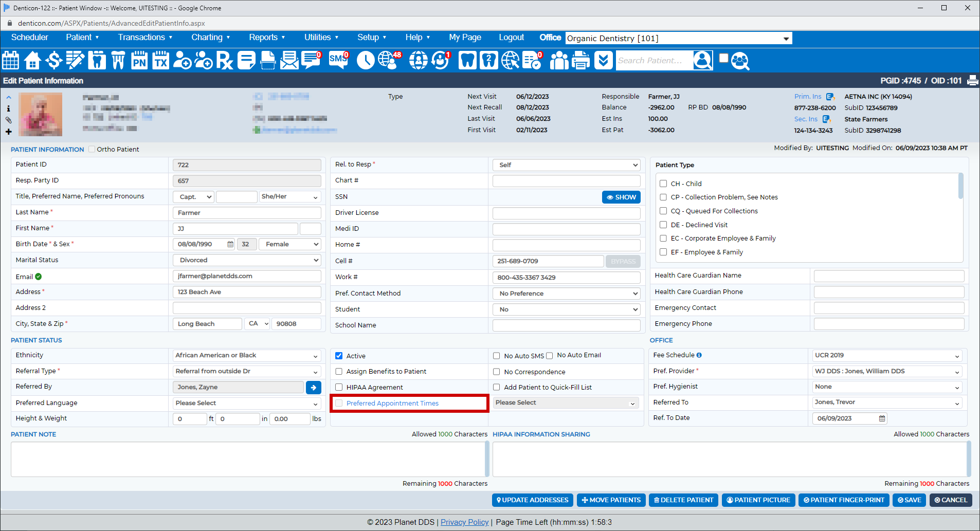980x531 pixels.
Task: Open the Ethnicity dropdown
Action: (247, 356)
